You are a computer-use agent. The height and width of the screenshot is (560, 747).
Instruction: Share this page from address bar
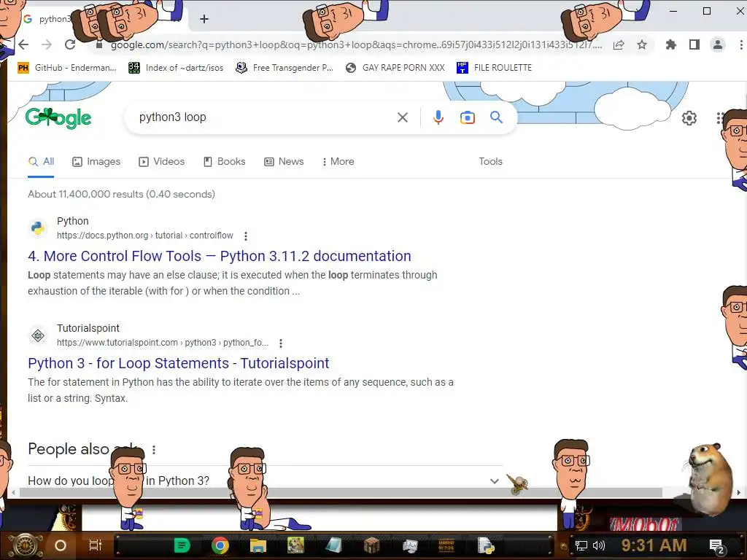(619, 44)
